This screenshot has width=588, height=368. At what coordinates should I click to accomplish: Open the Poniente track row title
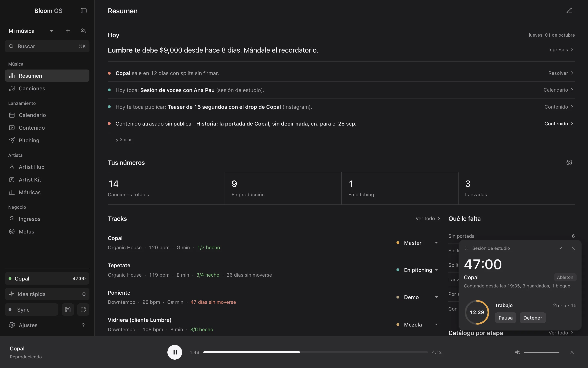(x=119, y=293)
